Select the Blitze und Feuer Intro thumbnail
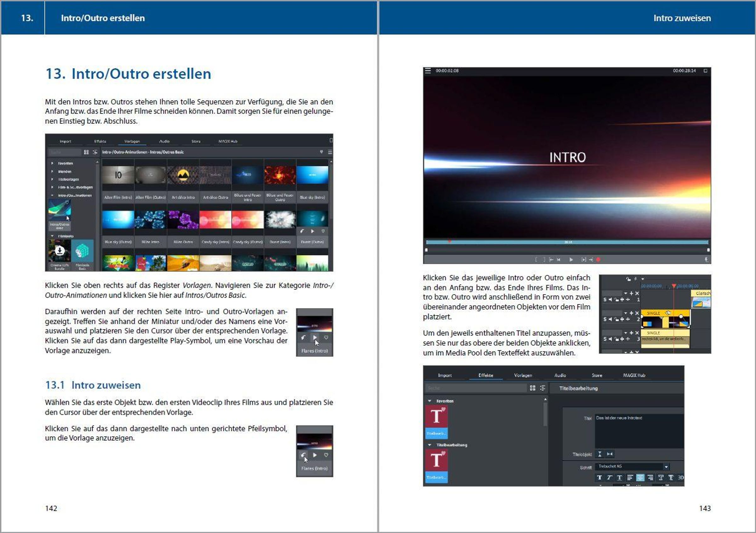Image resolution: width=756 pixels, height=533 pixels. pos(248,175)
